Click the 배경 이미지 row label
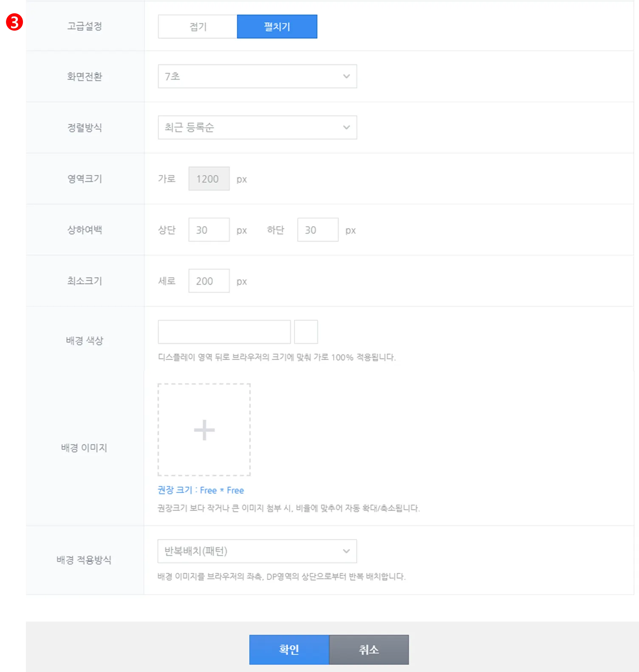The image size is (639, 672). tap(84, 448)
